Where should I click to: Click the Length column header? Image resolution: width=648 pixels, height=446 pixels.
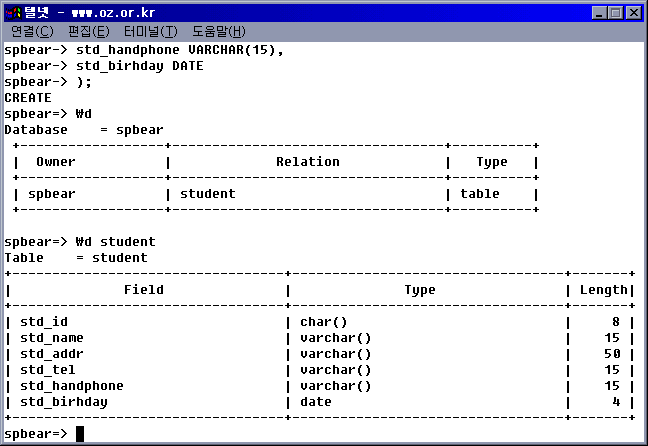tap(603, 289)
